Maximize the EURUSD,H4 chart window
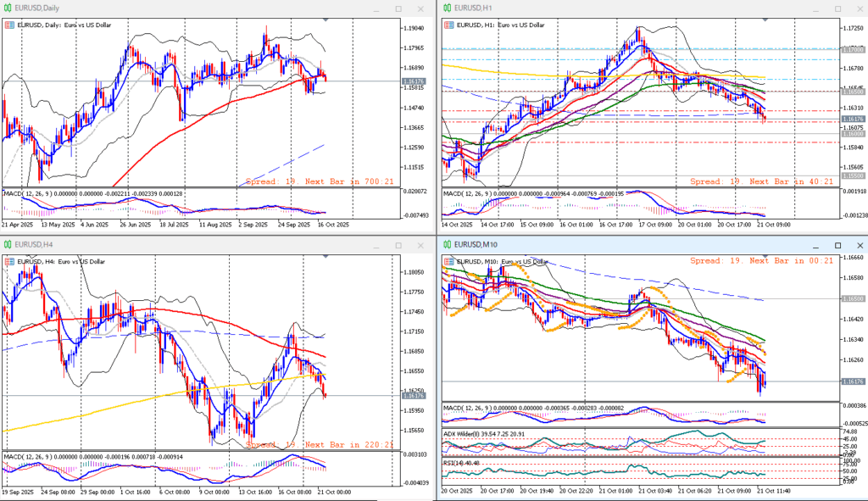 point(398,244)
